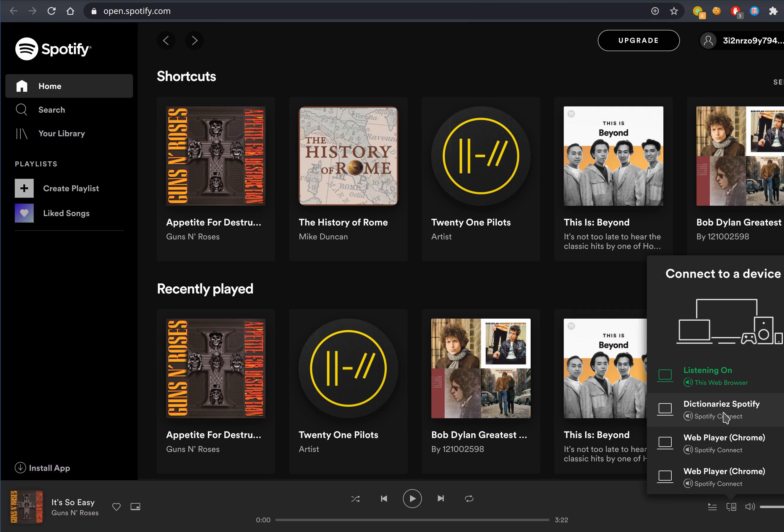
Task: Click the Like song heart icon
Action: (116, 507)
